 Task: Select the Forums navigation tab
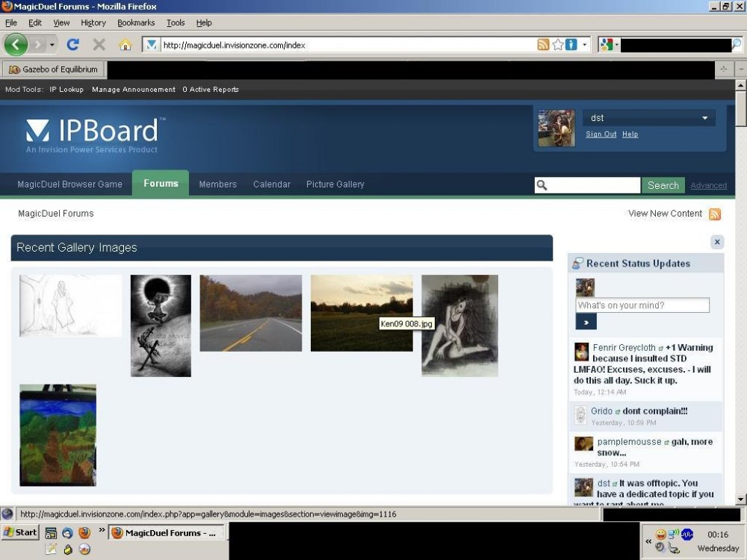tap(161, 184)
